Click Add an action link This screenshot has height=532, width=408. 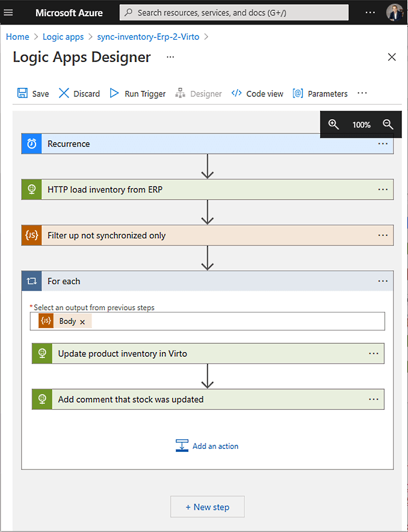pos(215,446)
